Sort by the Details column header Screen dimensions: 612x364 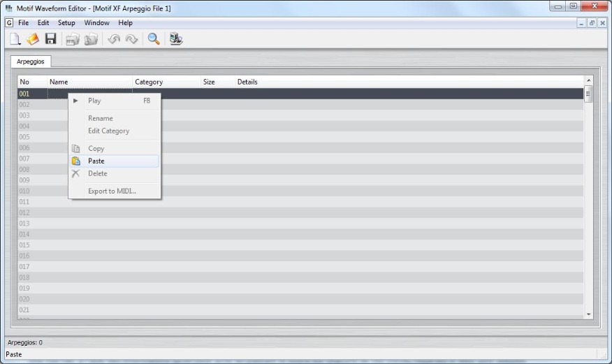409,82
